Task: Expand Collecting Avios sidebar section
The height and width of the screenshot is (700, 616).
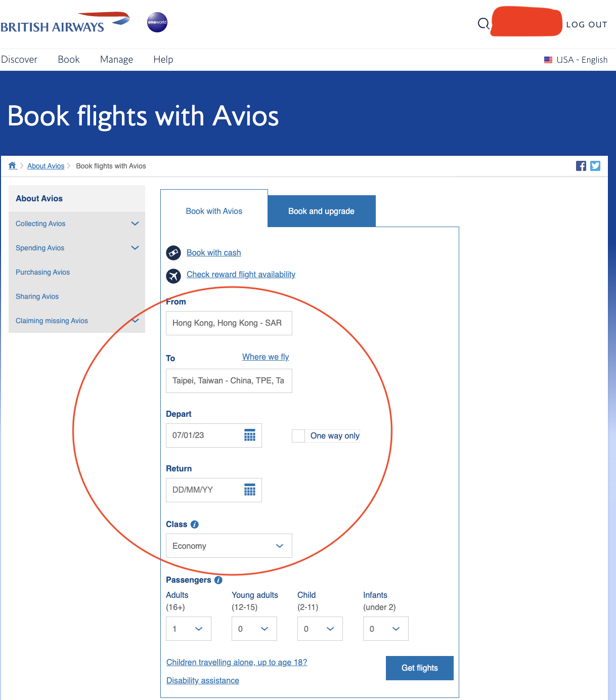Action: pos(135,224)
